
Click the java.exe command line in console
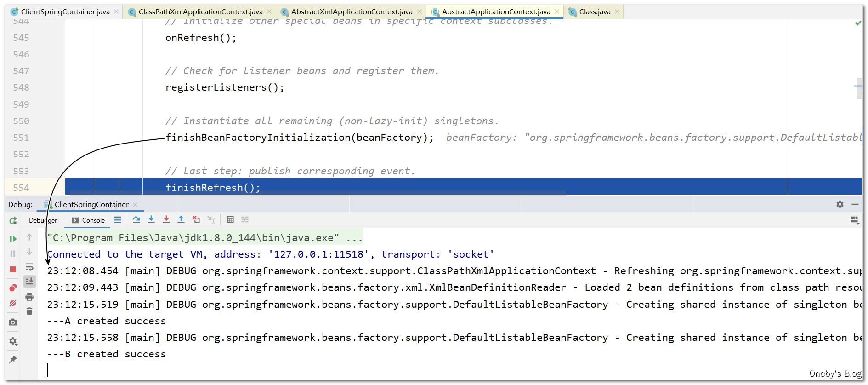(x=205, y=238)
